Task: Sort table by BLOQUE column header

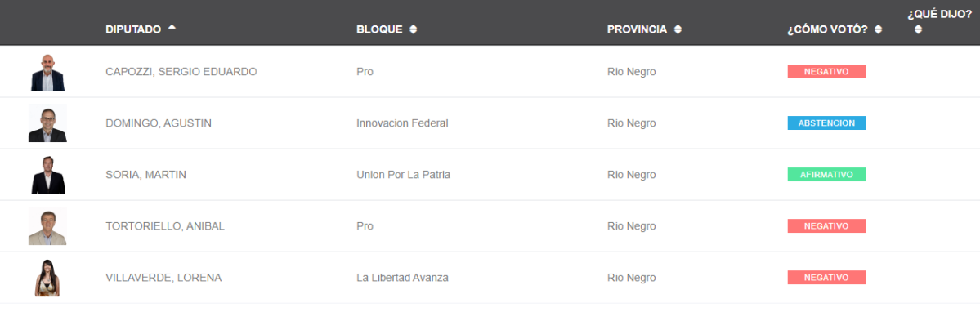Action: [x=379, y=29]
